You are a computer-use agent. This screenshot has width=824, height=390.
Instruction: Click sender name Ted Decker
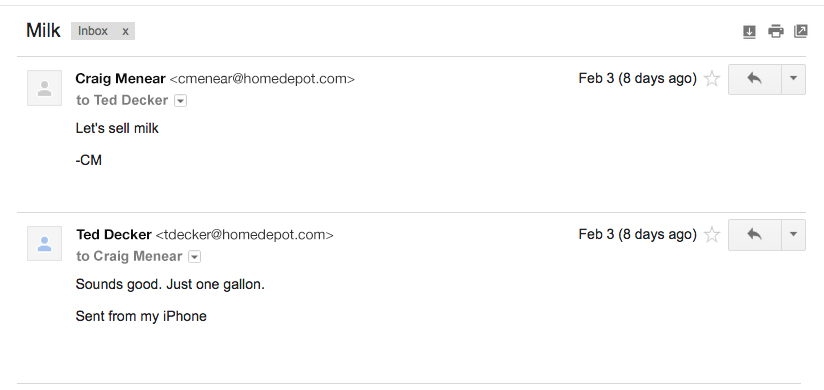(114, 234)
